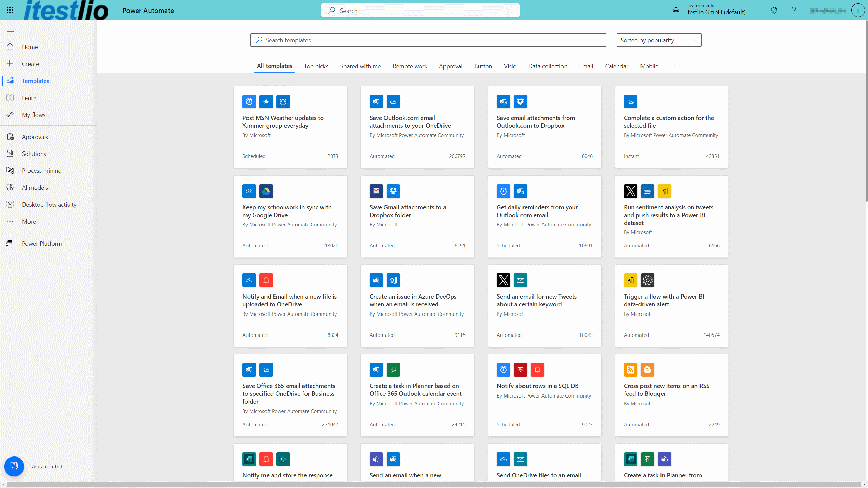Click the AI models icon
This screenshot has width=868, height=488.
(10, 187)
